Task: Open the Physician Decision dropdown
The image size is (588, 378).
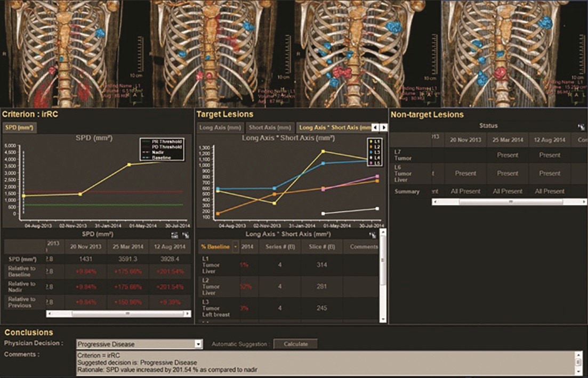Action: (199, 344)
